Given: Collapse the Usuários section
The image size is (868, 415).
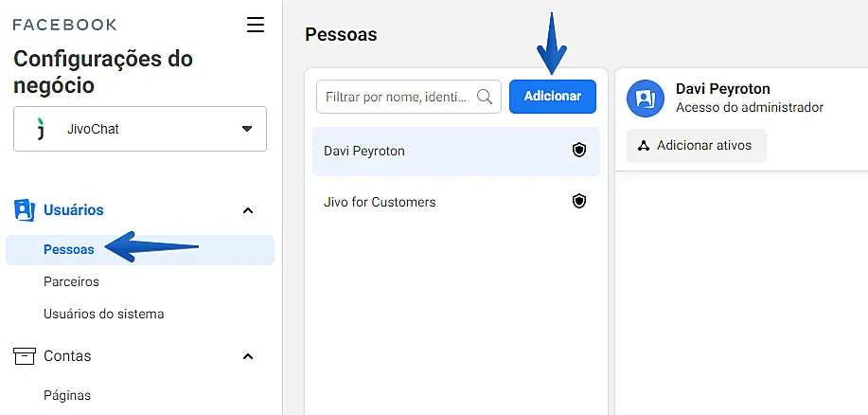Looking at the screenshot, I should click(248, 210).
